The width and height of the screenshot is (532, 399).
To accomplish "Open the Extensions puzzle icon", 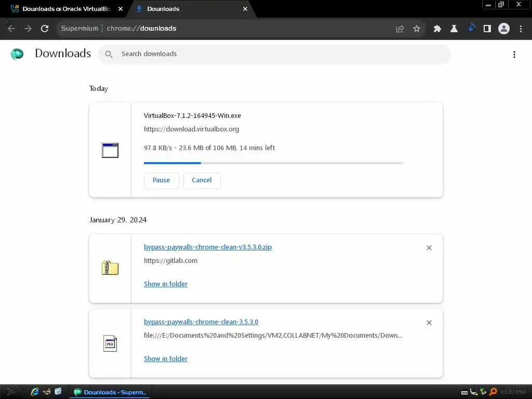I will click(x=437, y=29).
